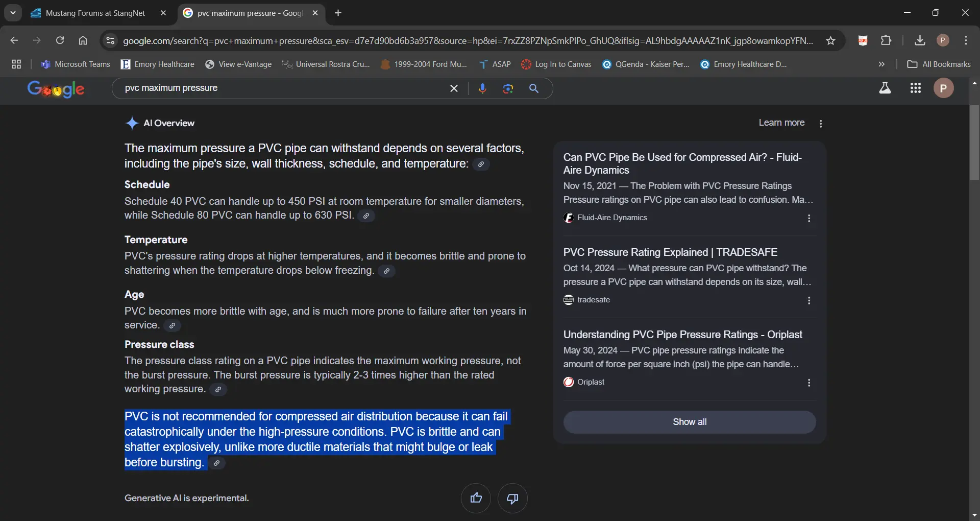Open the source link after the intro paragraph
The image size is (980, 521).
(x=481, y=164)
